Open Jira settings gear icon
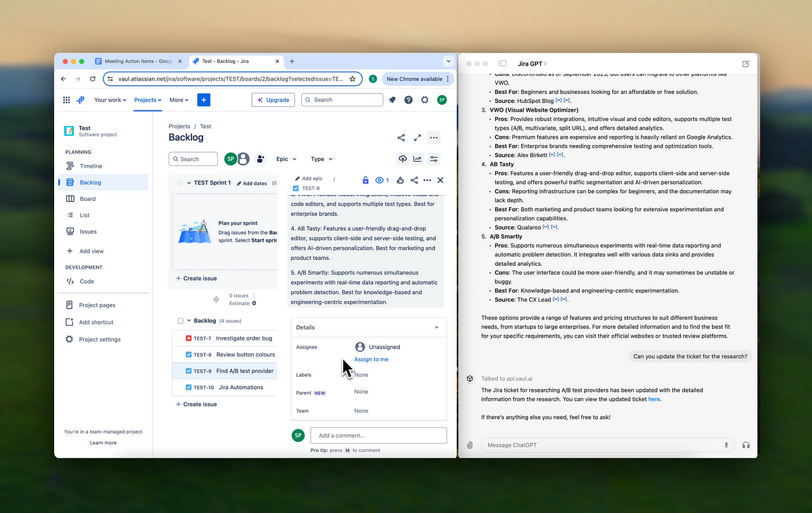This screenshot has width=812, height=513. pyautogui.click(x=425, y=99)
